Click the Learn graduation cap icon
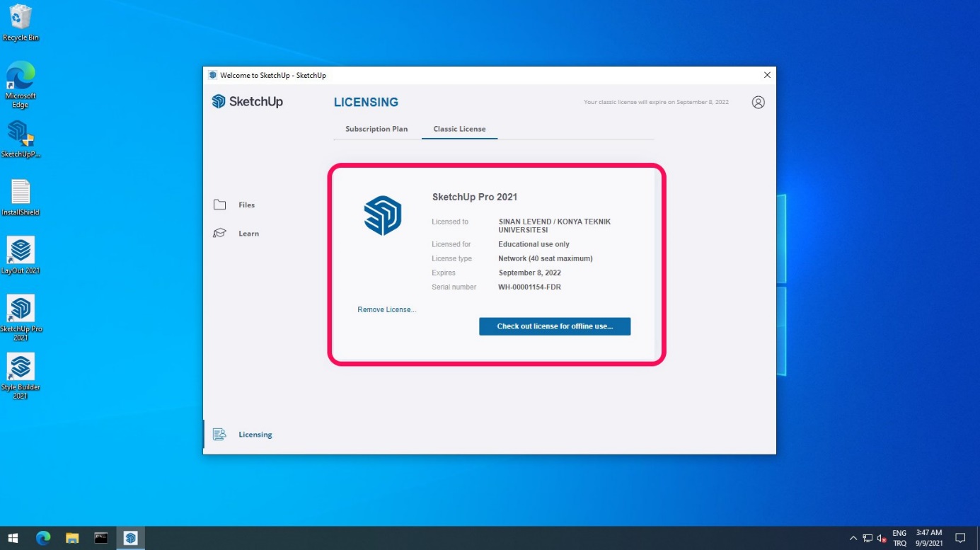Screen dimensions: 980x550 [x=219, y=233]
